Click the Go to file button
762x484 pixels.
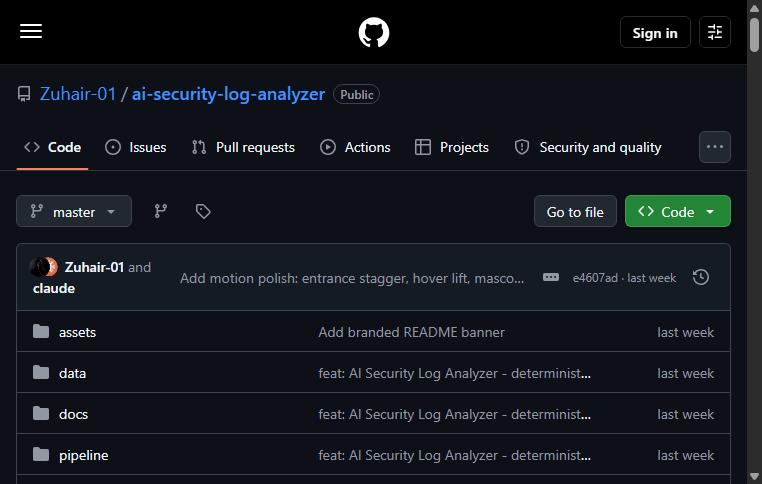[575, 211]
